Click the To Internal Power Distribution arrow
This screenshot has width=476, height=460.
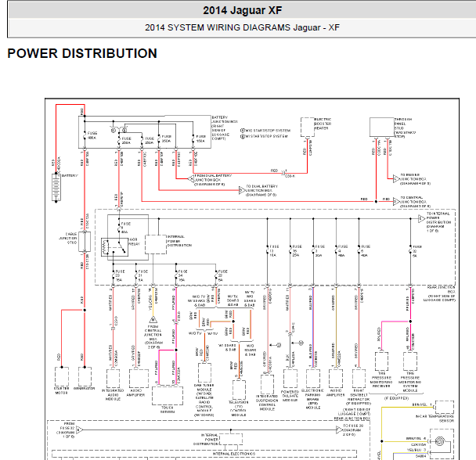[422, 218]
